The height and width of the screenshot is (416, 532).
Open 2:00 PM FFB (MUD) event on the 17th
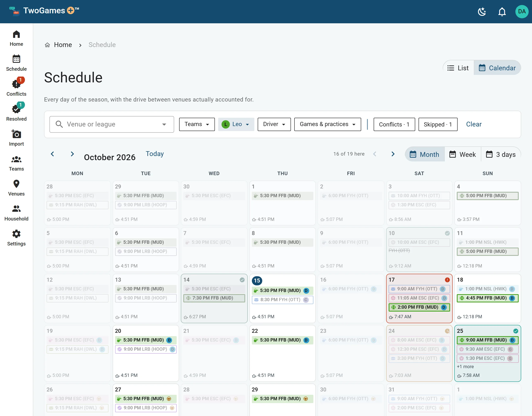(x=419, y=307)
